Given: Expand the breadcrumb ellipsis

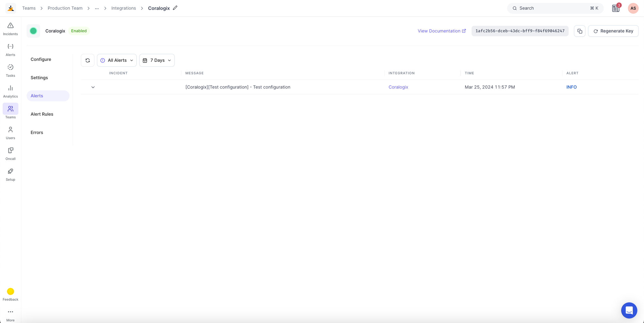Looking at the screenshot, I should pos(97,8).
